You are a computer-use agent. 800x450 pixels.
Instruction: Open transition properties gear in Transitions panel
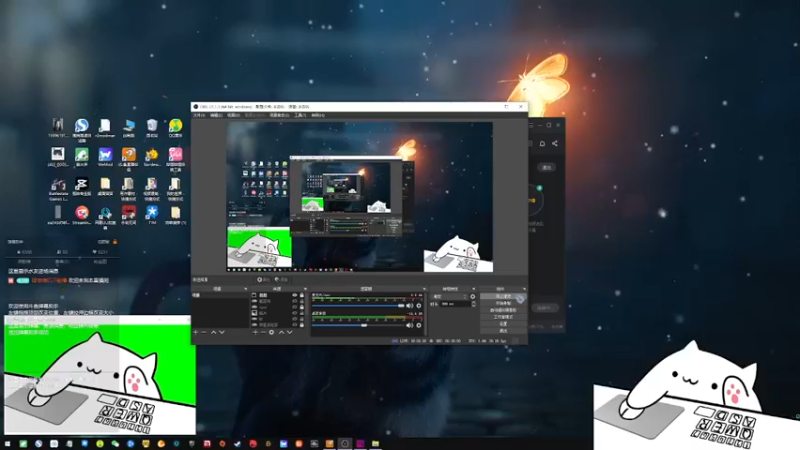[472, 296]
